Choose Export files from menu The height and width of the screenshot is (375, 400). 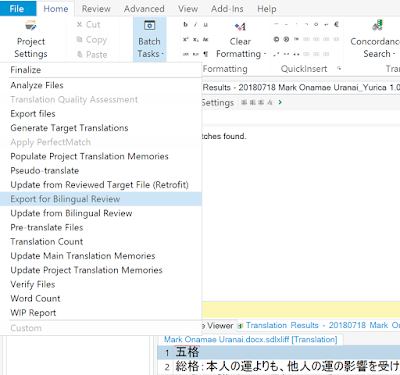point(101,114)
